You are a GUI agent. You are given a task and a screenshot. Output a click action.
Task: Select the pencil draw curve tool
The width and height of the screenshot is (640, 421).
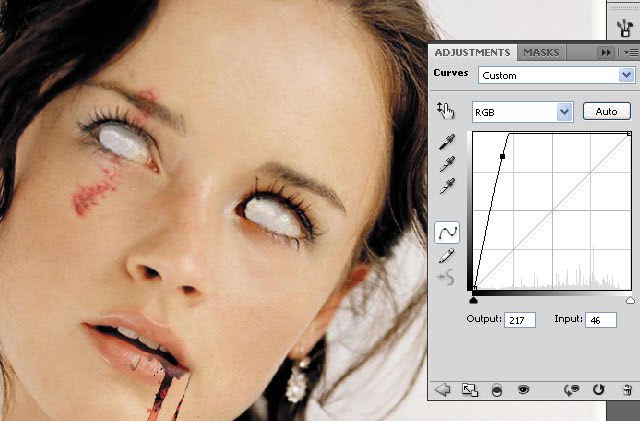[x=447, y=256]
